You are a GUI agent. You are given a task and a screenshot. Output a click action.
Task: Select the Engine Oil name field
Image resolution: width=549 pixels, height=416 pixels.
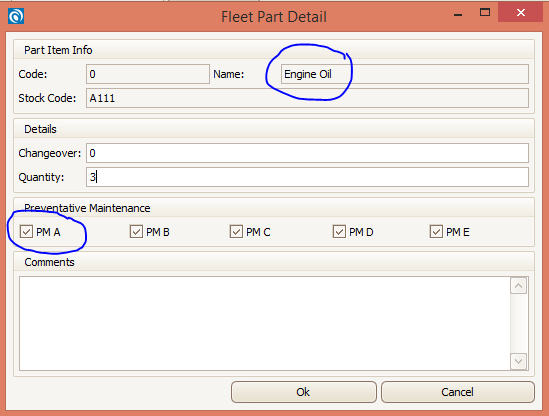click(x=405, y=74)
